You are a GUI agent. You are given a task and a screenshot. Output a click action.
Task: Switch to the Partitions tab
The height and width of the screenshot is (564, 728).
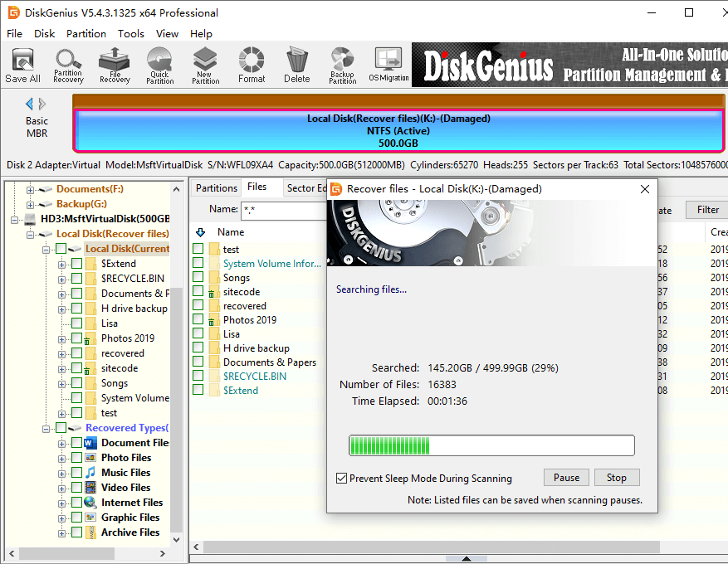[217, 188]
